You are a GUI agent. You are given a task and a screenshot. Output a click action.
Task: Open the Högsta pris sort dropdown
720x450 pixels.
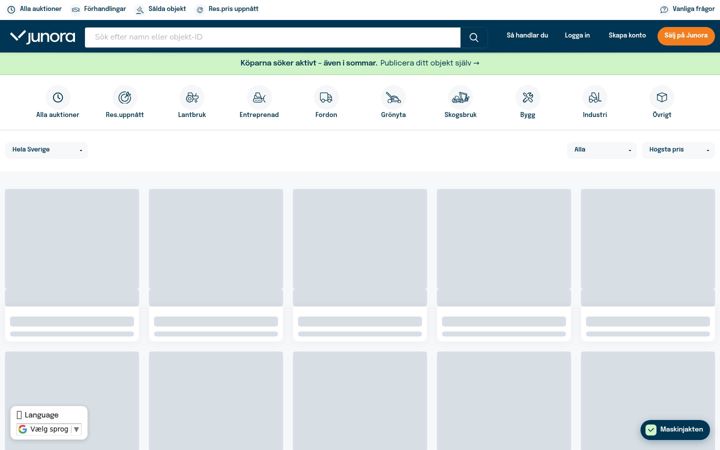pos(678,150)
